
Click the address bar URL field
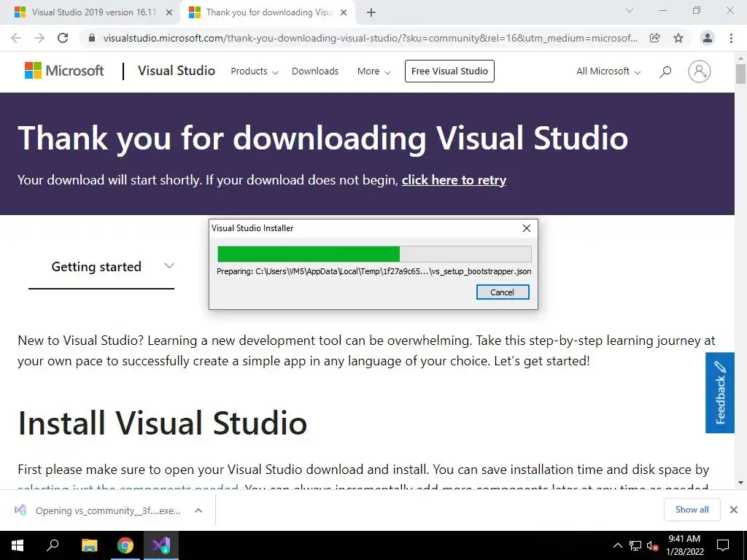(x=370, y=38)
